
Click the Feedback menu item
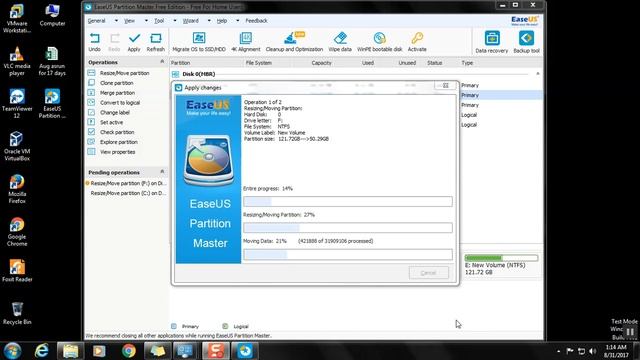pos(256,21)
